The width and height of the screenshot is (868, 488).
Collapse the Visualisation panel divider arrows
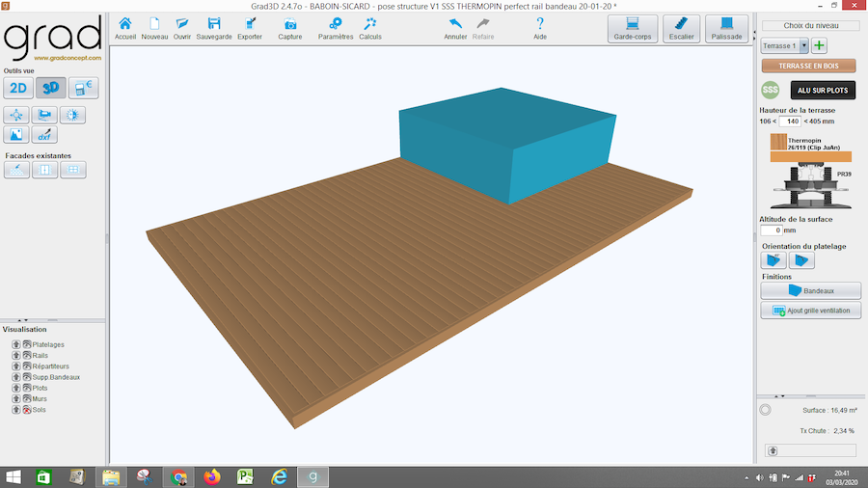pyautogui.click(x=24, y=319)
